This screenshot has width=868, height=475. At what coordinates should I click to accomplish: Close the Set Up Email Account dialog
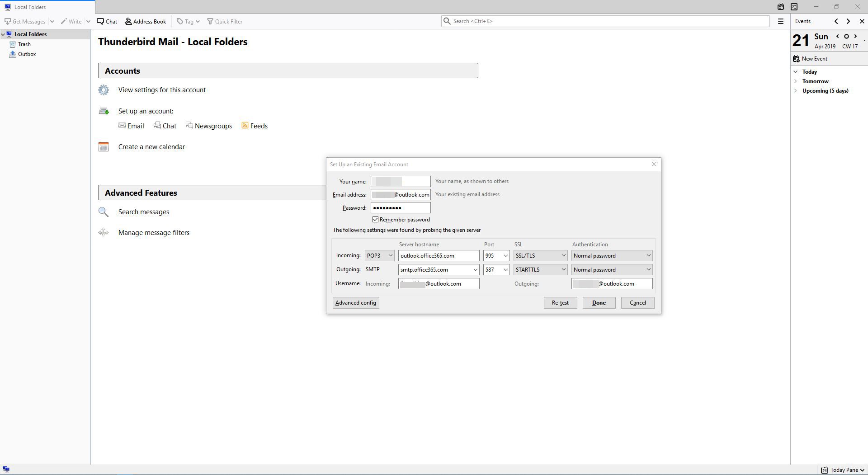tap(654, 164)
